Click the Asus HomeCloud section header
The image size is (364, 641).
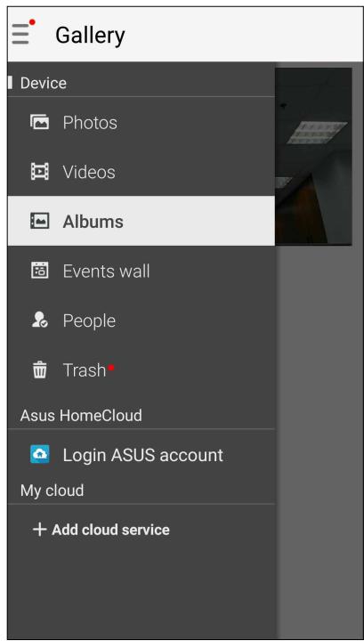pos(81,416)
